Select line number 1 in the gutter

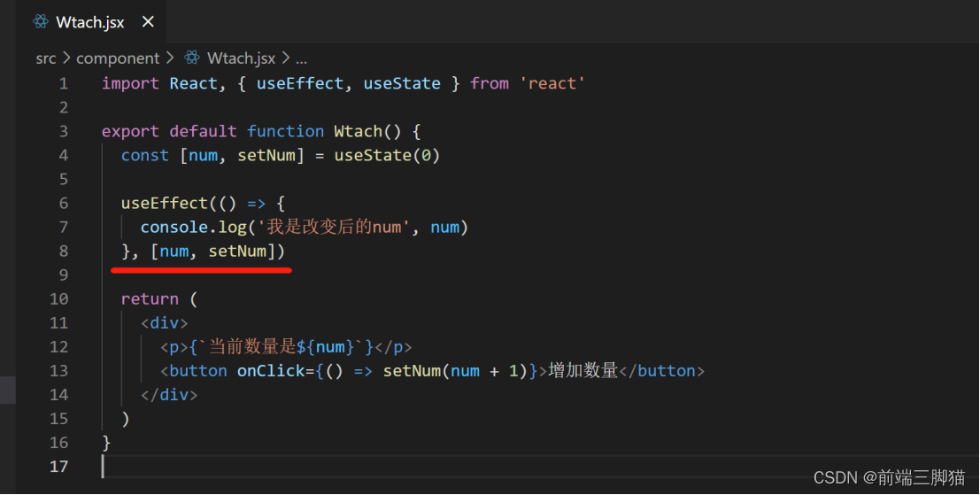pyautogui.click(x=63, y=83)
